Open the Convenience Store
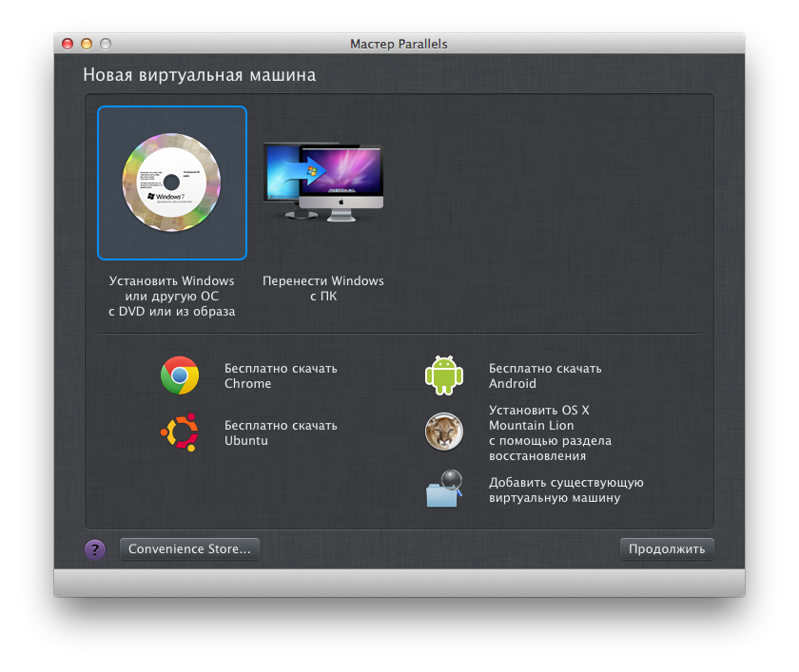799x672 pixels. (188, 548)
